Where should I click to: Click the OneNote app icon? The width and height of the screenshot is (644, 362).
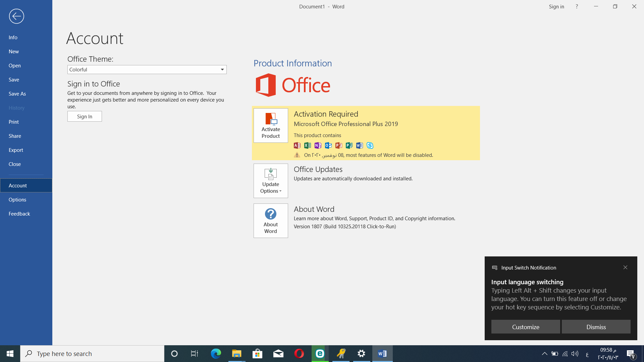tap(318, 145)
